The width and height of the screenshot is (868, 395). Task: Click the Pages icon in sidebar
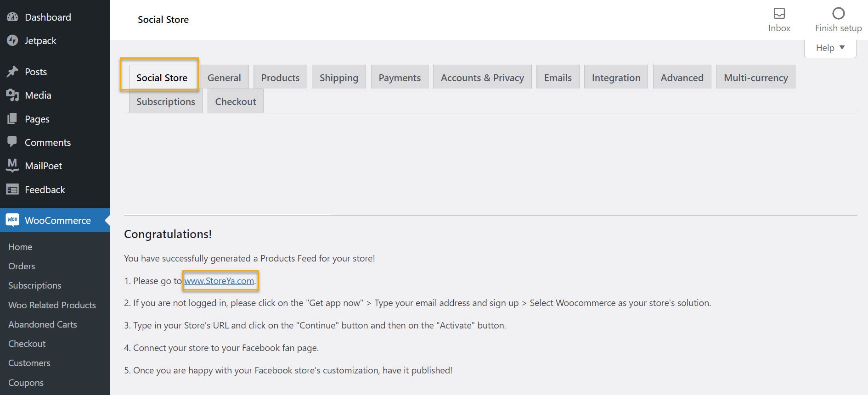click(12, 119)
